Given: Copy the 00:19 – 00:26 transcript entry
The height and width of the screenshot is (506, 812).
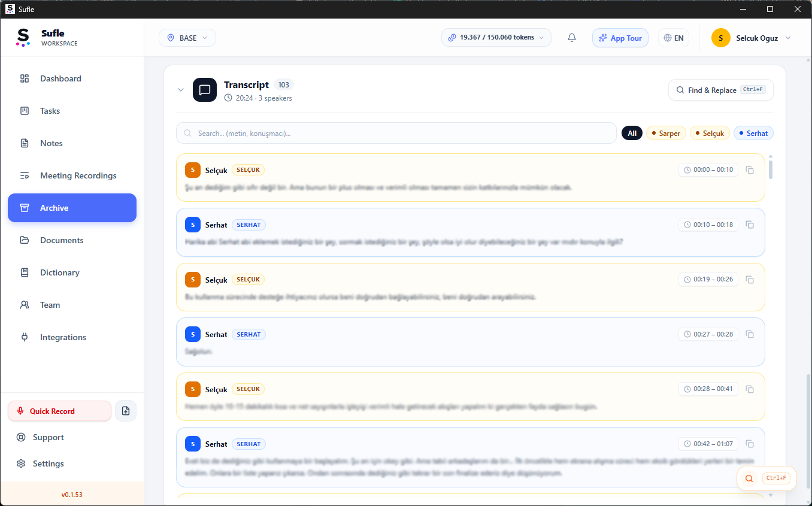Looking at the screenshot, I should coord(750,280).
